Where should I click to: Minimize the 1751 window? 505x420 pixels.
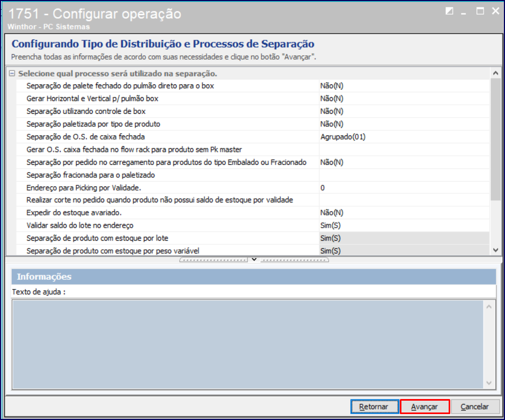coord(464,12)
